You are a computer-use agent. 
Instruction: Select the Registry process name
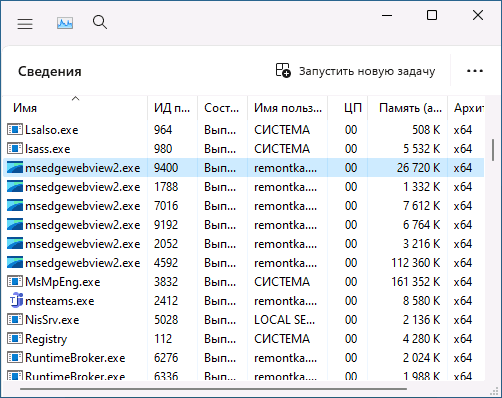click(x=46, y=339)
